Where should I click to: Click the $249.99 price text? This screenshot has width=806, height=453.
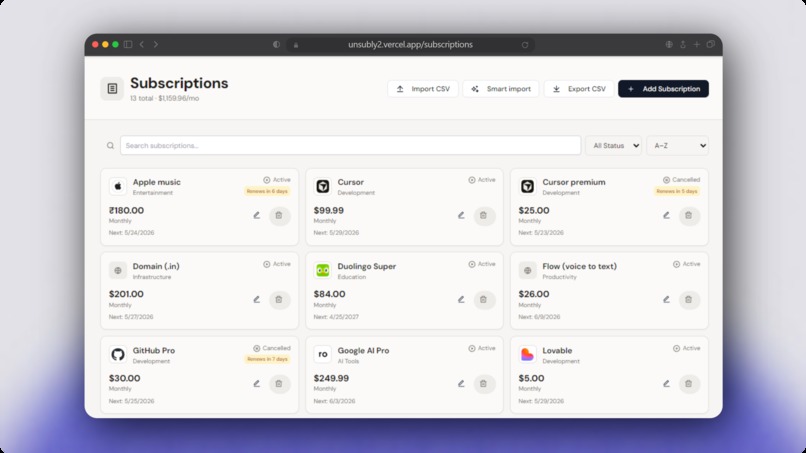pyautogui.click(x=331, y=378)
